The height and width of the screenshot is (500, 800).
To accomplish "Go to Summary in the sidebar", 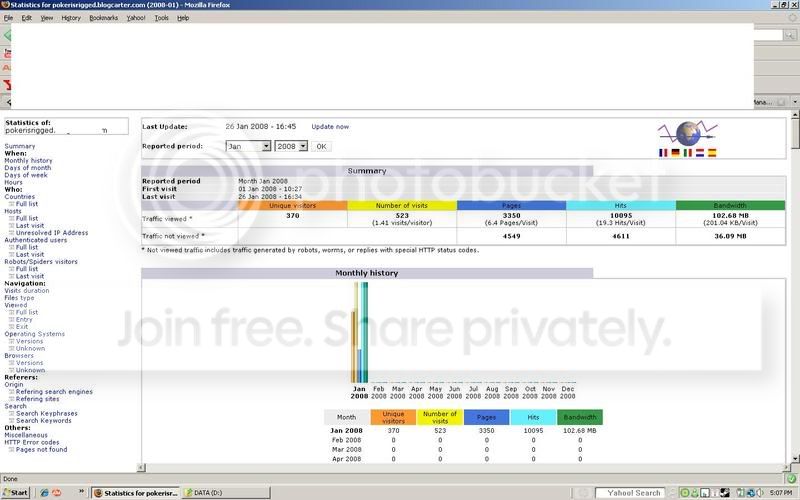I will pyautogui.click(x=20, y=146).
